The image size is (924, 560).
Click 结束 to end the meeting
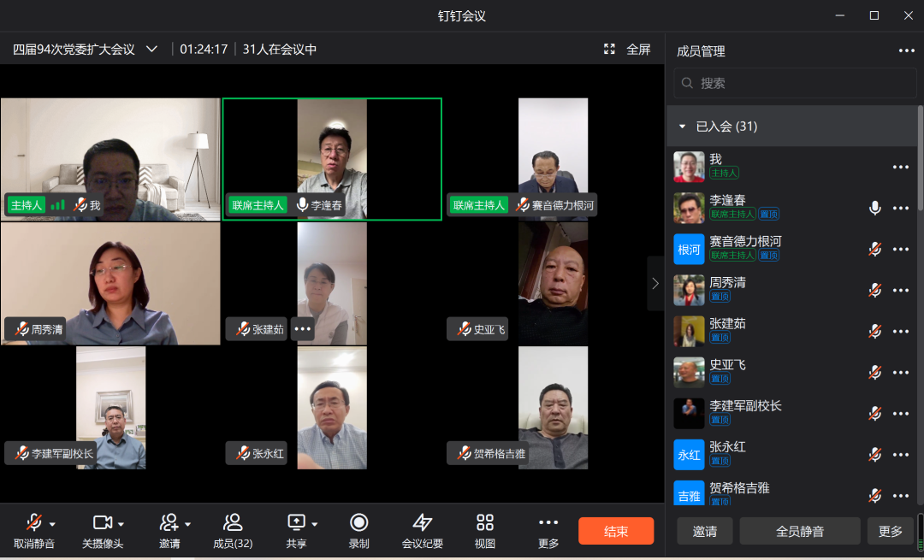click(616, 531)
